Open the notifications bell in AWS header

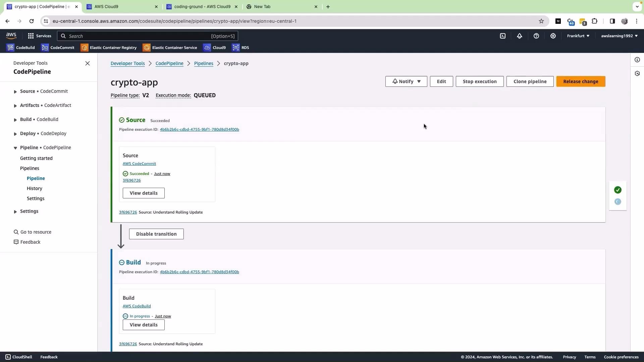click(519, 36)
